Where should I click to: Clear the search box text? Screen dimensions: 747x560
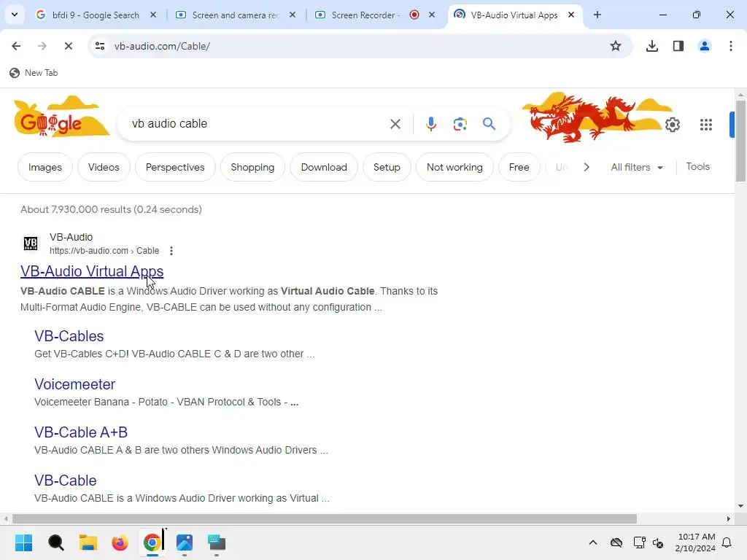click(x=395, y=124)
